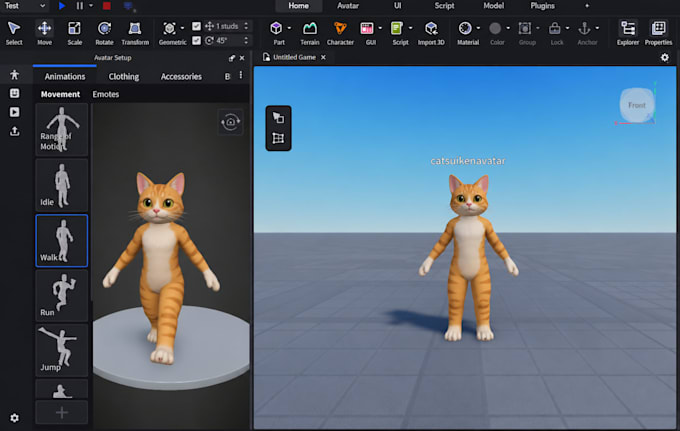Stop the test with red square

pos(107,6)
